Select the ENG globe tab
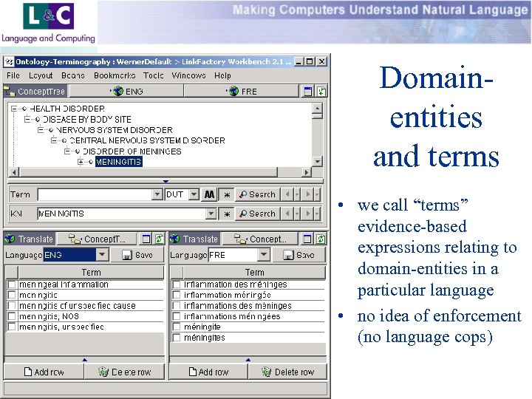Screen dimensions: 532x399 point(126,92)
